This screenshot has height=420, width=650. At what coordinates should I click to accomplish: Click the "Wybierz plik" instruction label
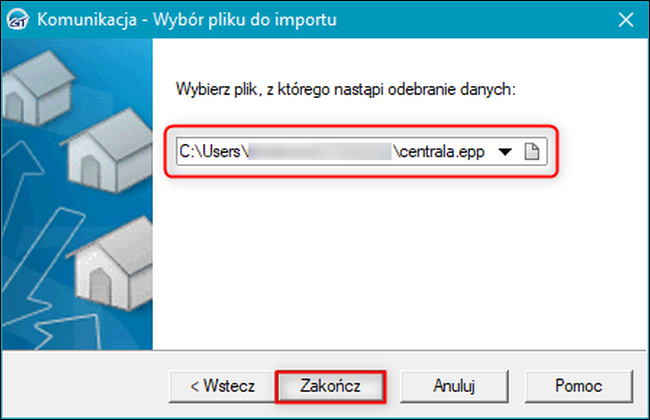pyautogui.click(x=344, y=90)
